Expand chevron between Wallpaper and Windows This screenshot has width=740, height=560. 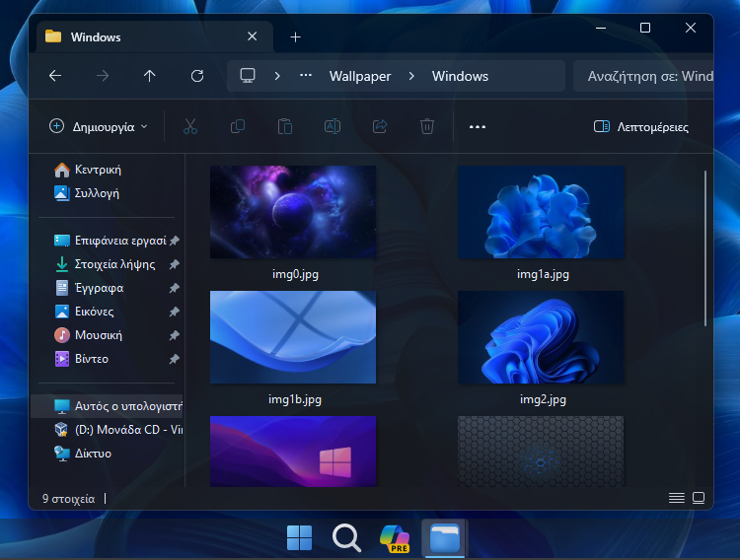coord(411,76)
